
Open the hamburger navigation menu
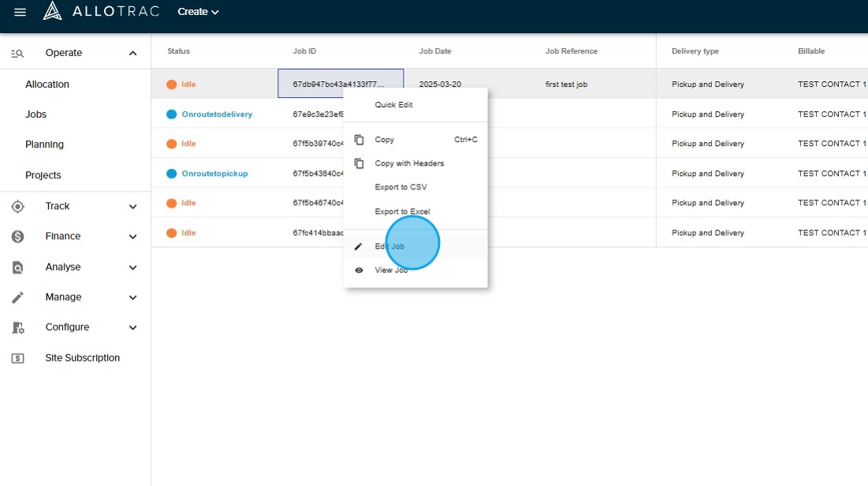point(20,12)
